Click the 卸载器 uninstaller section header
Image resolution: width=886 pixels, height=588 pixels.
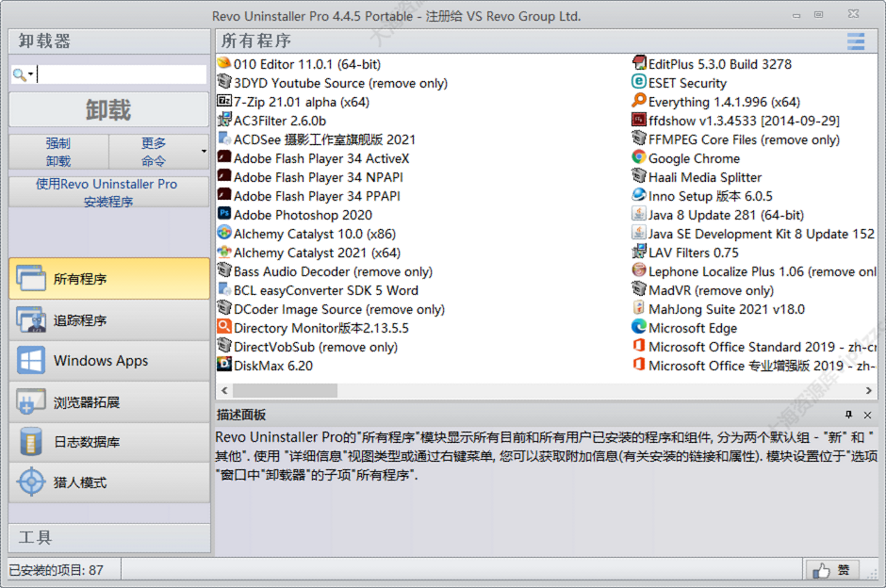(x=109, y=41)
